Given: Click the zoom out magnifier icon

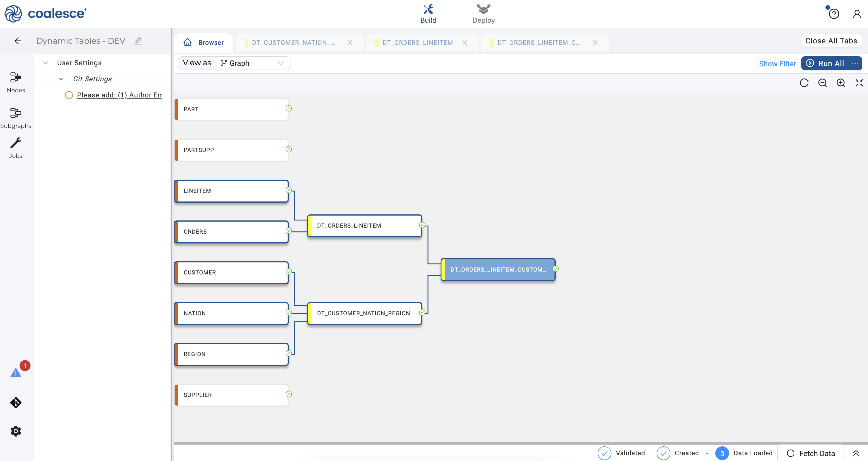Looking at the screenshot, I should tap(822, 83).
